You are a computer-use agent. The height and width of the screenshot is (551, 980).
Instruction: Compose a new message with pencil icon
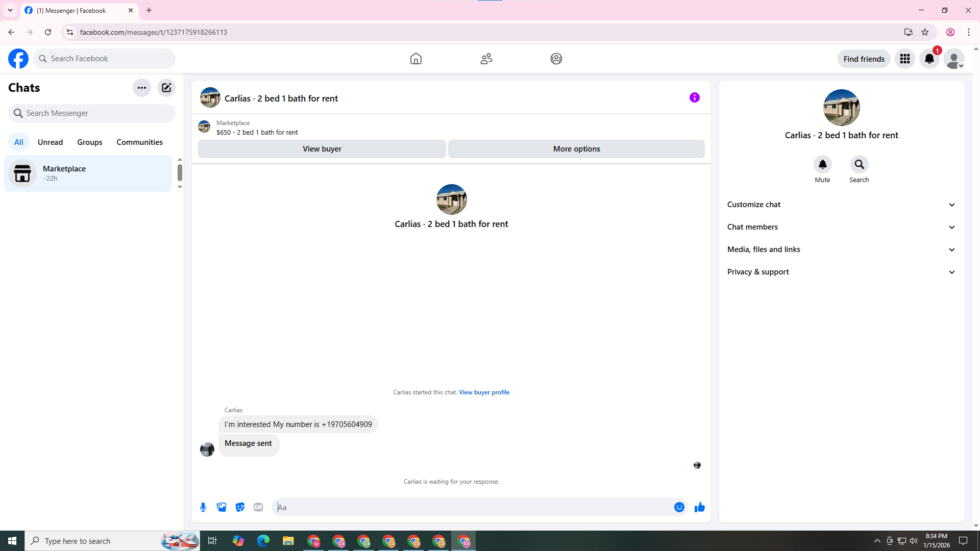click(166, 88)
